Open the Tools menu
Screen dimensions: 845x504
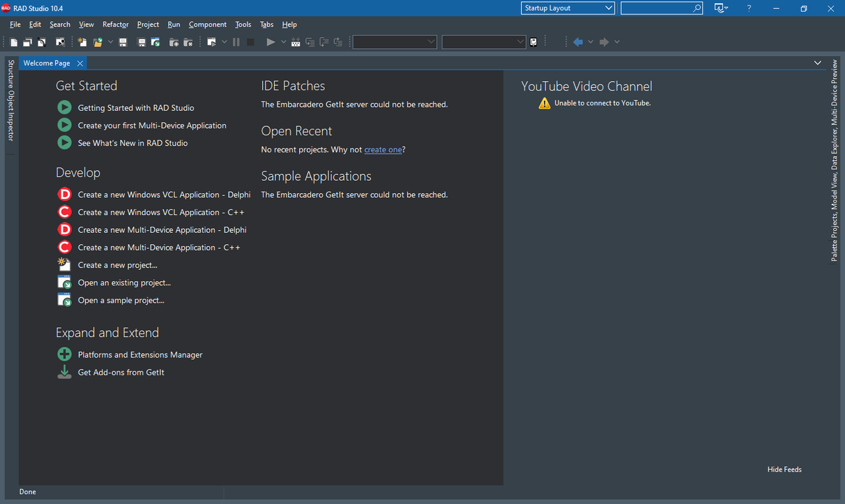pyautogui.click(x=243, y=24)
